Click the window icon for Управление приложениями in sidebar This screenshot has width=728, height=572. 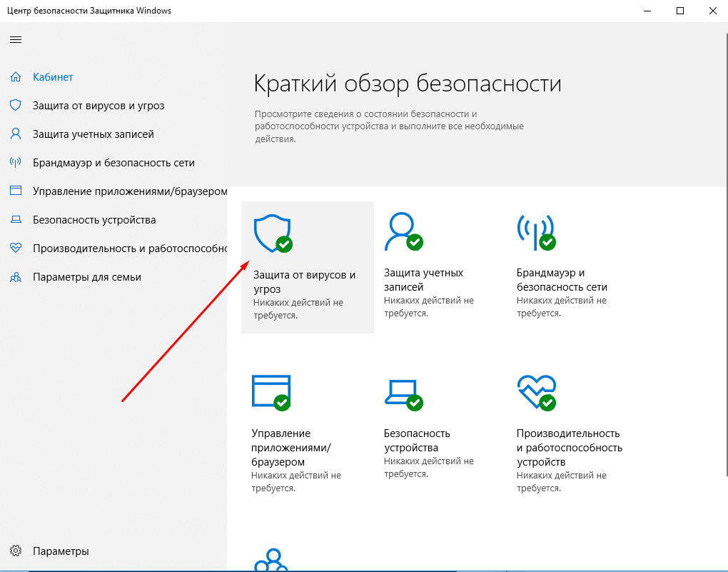16,191
